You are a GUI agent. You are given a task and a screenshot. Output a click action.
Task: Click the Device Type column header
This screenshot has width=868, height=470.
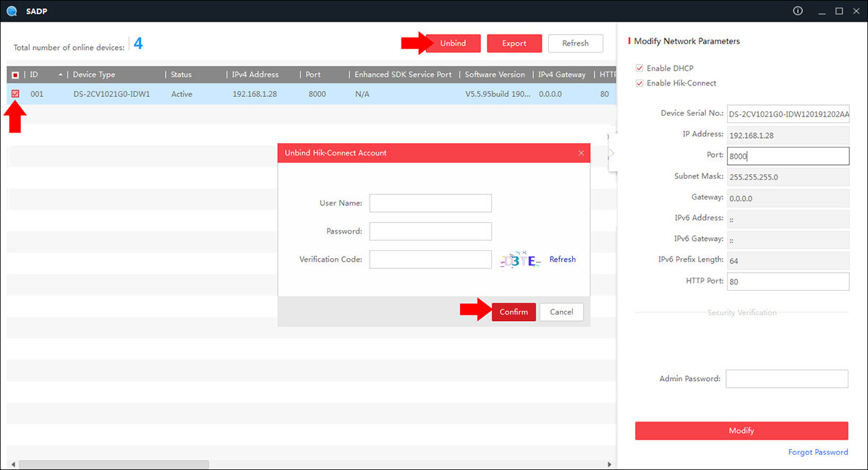tap(94, 74)
